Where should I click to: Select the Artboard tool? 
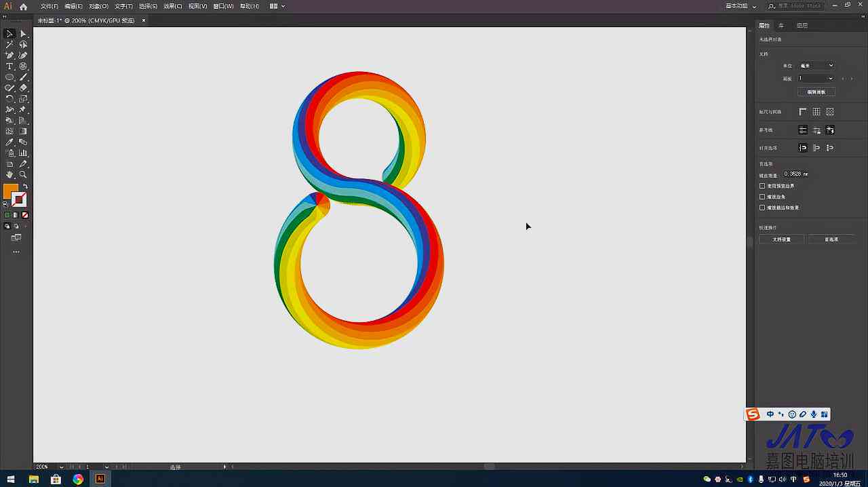point(9,163)
